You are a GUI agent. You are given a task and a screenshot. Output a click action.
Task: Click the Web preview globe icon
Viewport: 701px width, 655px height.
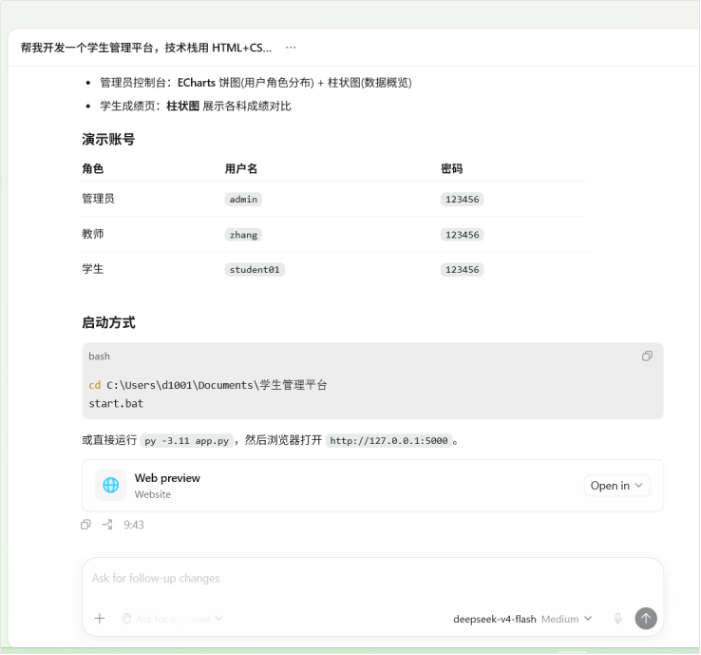[x=111, y=485]
